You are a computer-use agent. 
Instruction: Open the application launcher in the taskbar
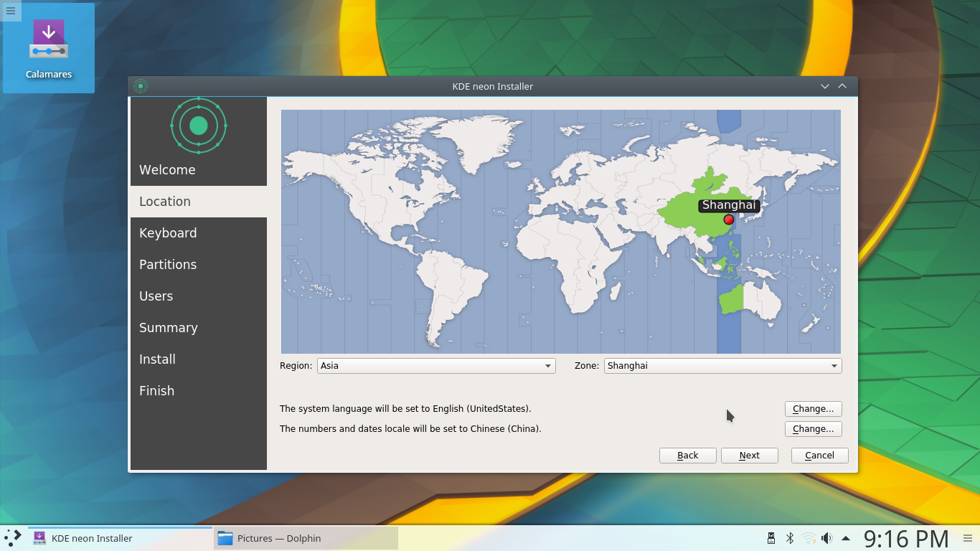pos(13,538)
